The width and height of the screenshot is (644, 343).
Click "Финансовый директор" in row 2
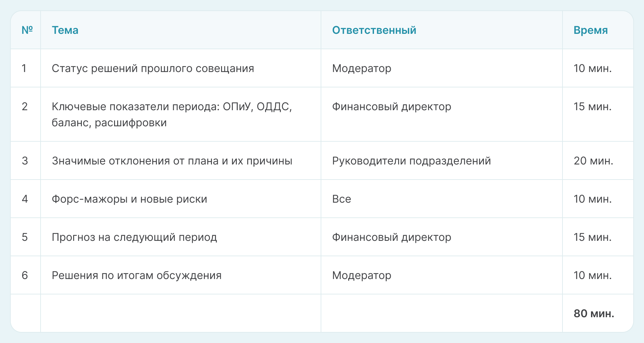(391, 107)
